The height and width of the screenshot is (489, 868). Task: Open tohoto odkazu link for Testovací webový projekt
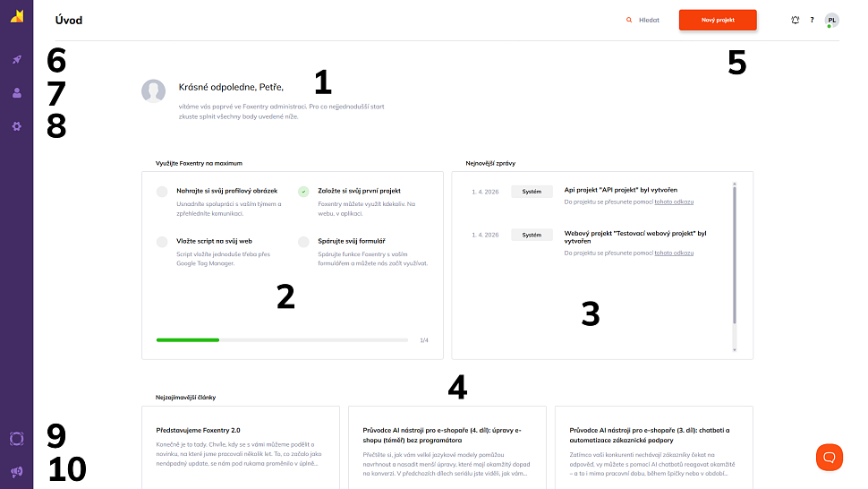pos(674,253)
